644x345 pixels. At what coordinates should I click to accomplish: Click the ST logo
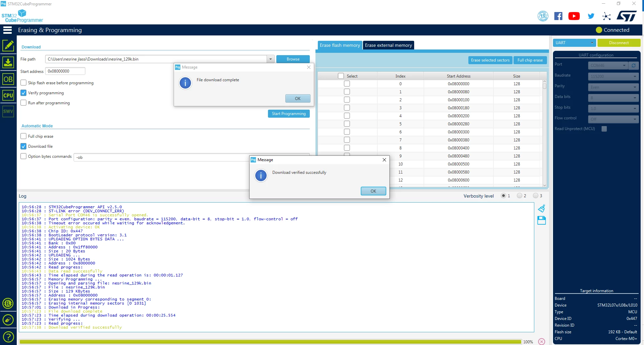tap(627, 16)
